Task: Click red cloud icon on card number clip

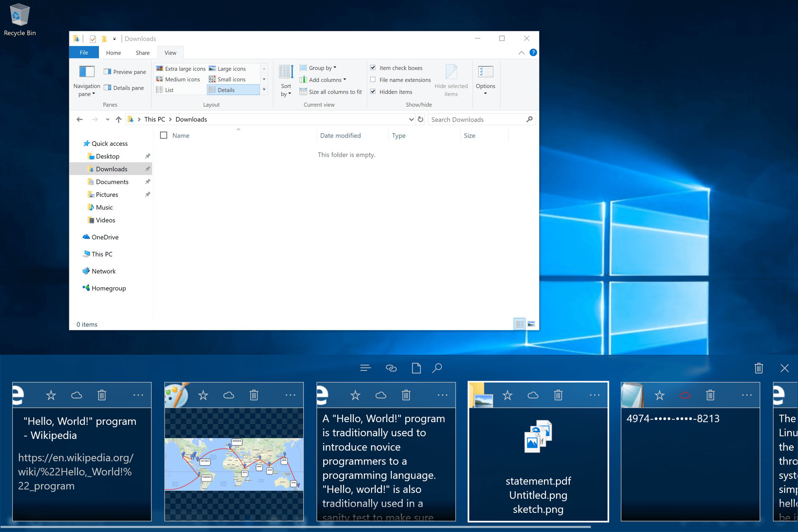Action: coord(685,395)
